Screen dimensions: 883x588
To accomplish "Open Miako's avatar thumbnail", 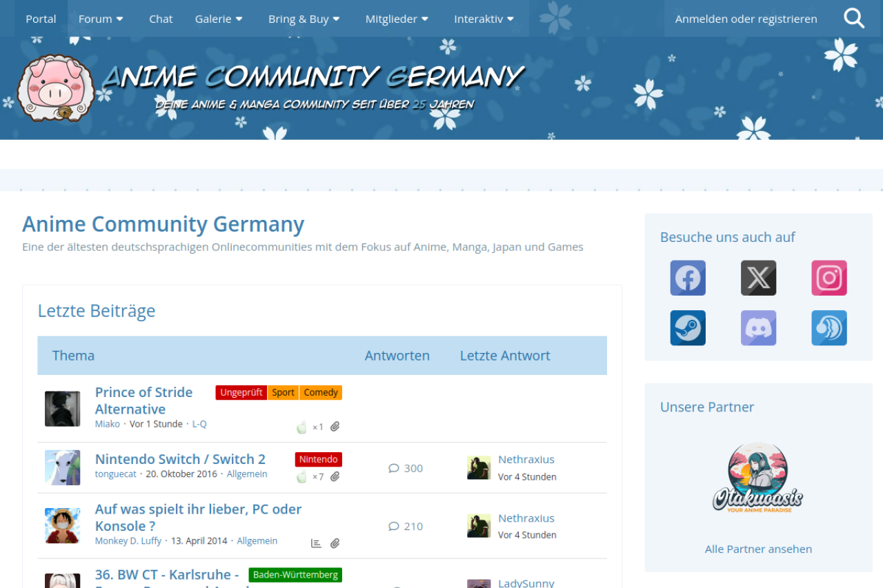I will (x=63, y=409).
